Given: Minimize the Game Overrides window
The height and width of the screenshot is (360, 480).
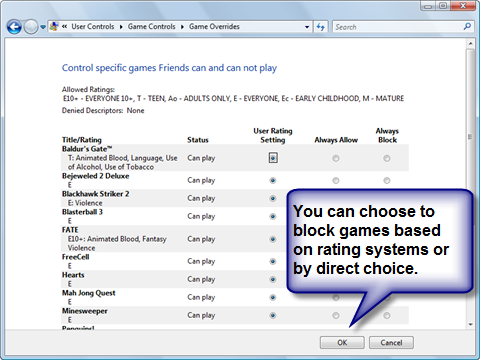Looking at the screenshot, I should (428, 6).
